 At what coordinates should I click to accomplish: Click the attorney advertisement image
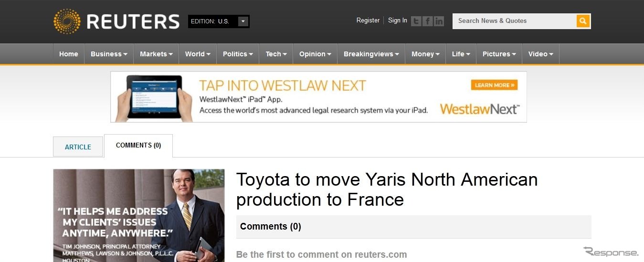[138, 215]
